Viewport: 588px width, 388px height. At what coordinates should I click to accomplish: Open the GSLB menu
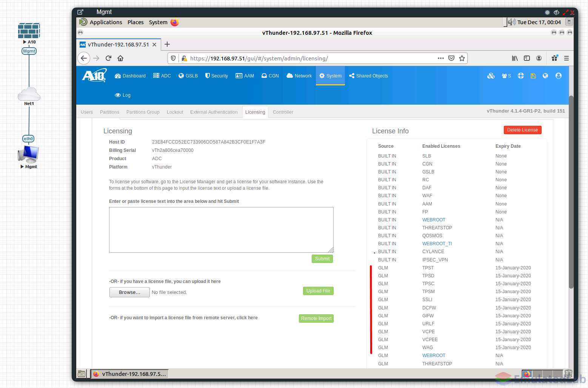tap(188, 76)
